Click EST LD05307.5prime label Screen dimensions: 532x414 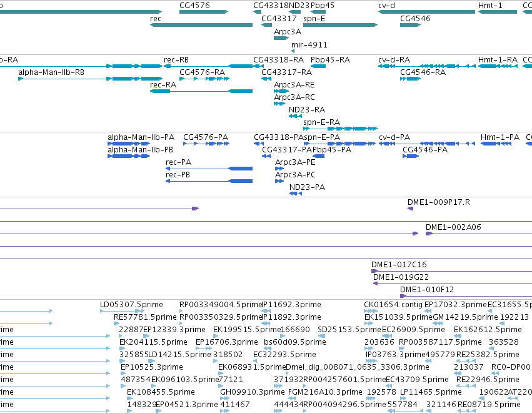coord(131,305)
